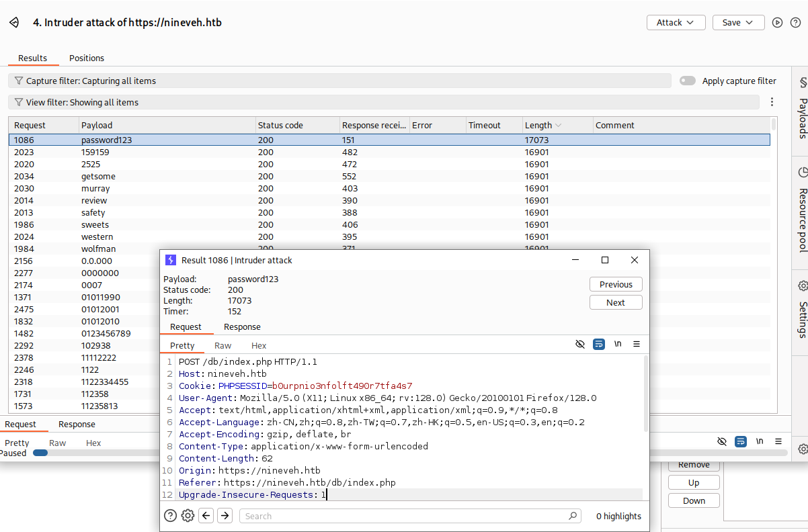Click the View filter funnel icon
The image size is (808, 532).
point(19,102)
